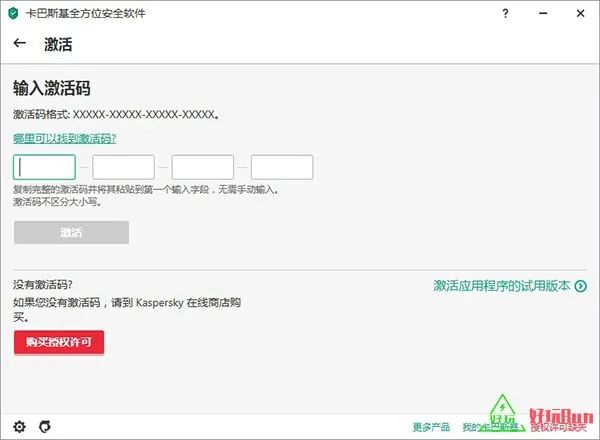Image resolution: width=600 pixels, height=440 pixels.
Task: Open the 我的卡巴斯基 link at bottom
Action: [x=490, y=427]
